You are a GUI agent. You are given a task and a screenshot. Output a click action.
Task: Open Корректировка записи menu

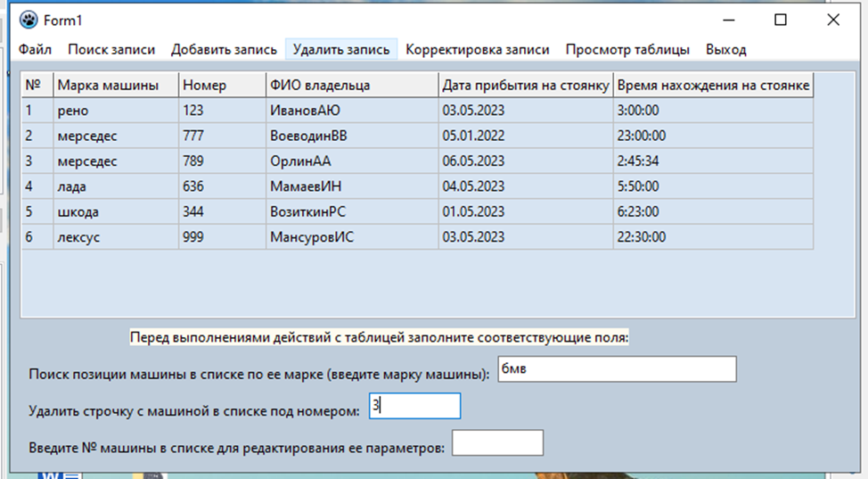point(477,50)
